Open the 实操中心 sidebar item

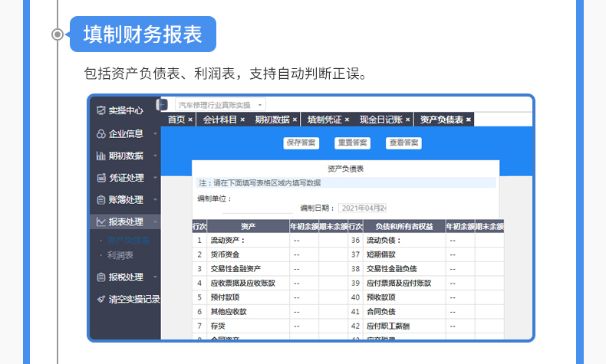coord(125,110)
